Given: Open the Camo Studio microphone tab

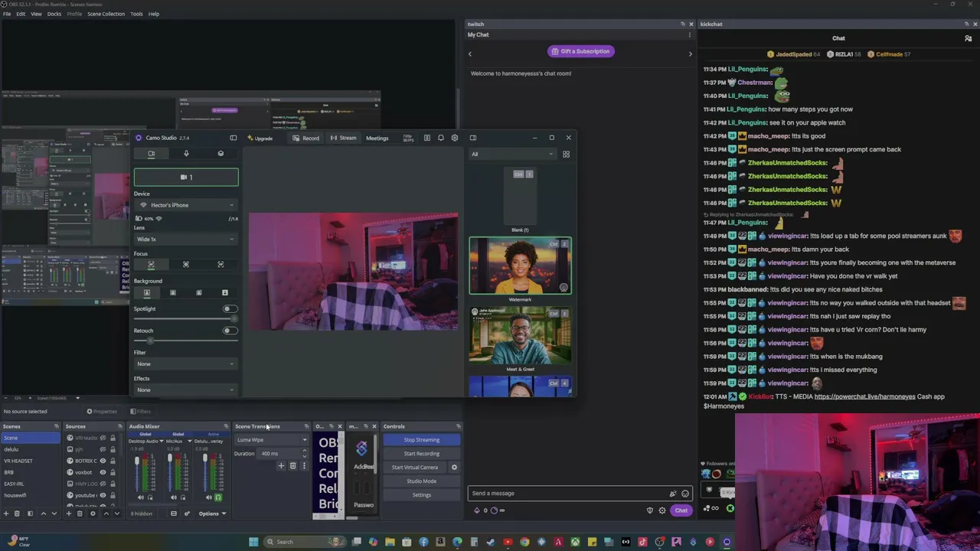Looking at the screenshot, I should (x=186, y=154).
